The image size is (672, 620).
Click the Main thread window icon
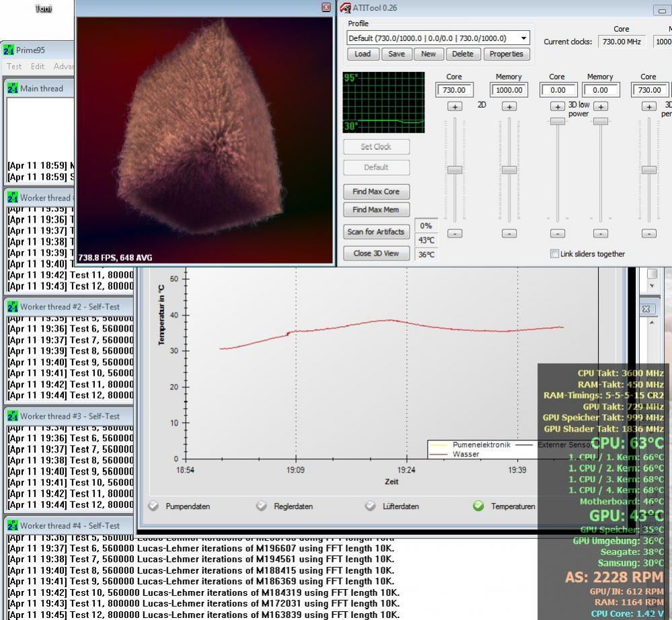click(12, 89)
